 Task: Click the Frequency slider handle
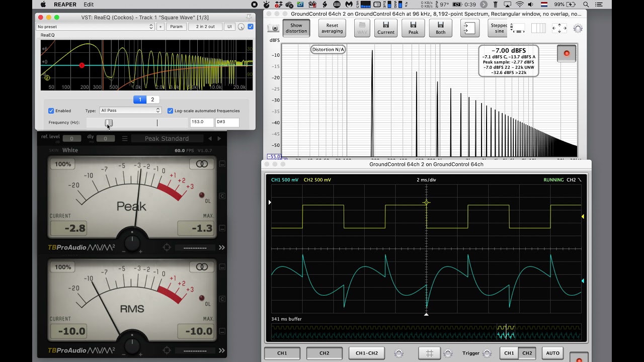coord(109,123)
